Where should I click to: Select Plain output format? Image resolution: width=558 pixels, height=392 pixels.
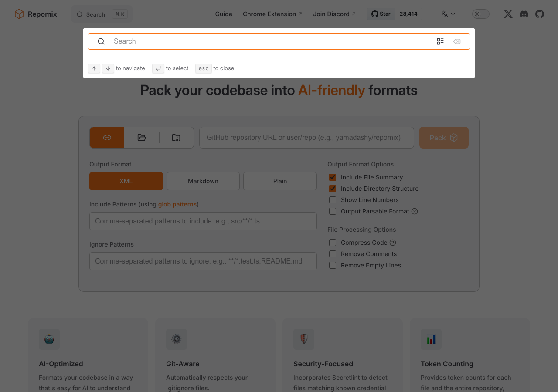(x=280, y=181)
